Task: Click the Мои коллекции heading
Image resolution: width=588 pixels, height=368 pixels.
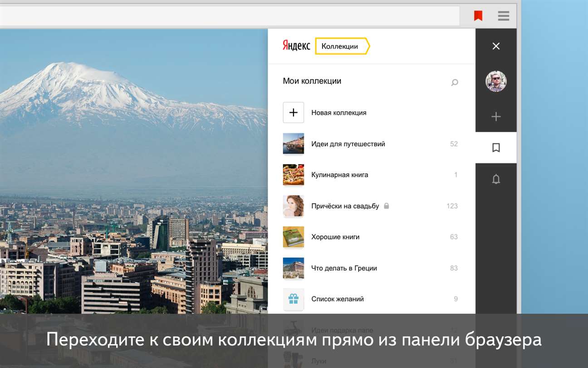Action: click(312, 81)
